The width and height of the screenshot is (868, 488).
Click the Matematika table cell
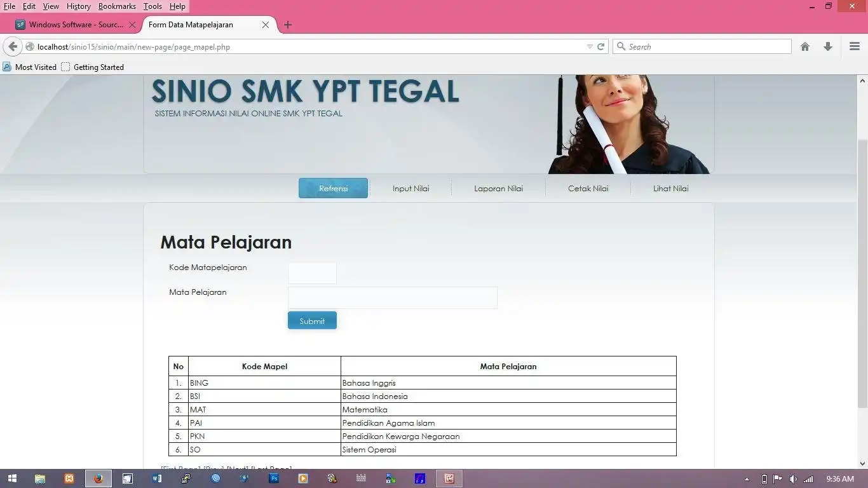point(508,409)
